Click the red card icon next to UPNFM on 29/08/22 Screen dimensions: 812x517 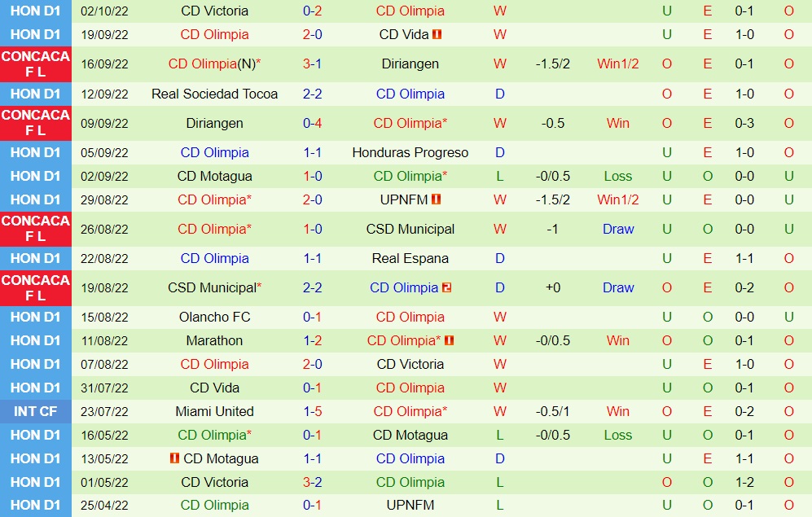click(x=437, y=199)
